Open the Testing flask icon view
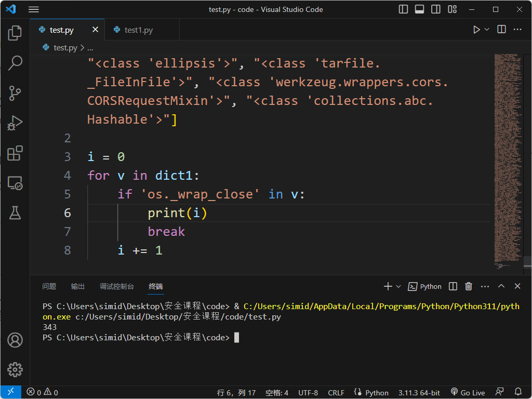 pos(15,212)
